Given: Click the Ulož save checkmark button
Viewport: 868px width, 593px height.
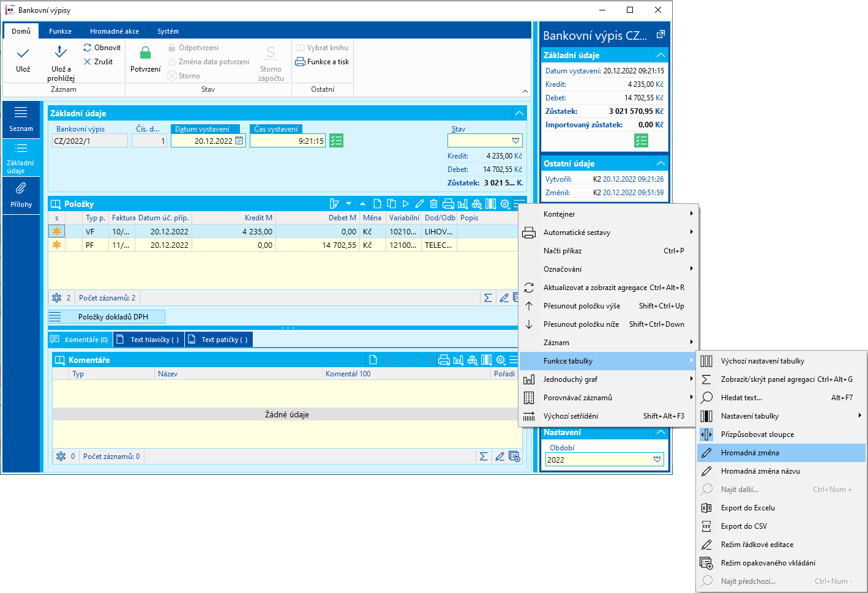Looking at the screenshot, I should coord(23,60).
